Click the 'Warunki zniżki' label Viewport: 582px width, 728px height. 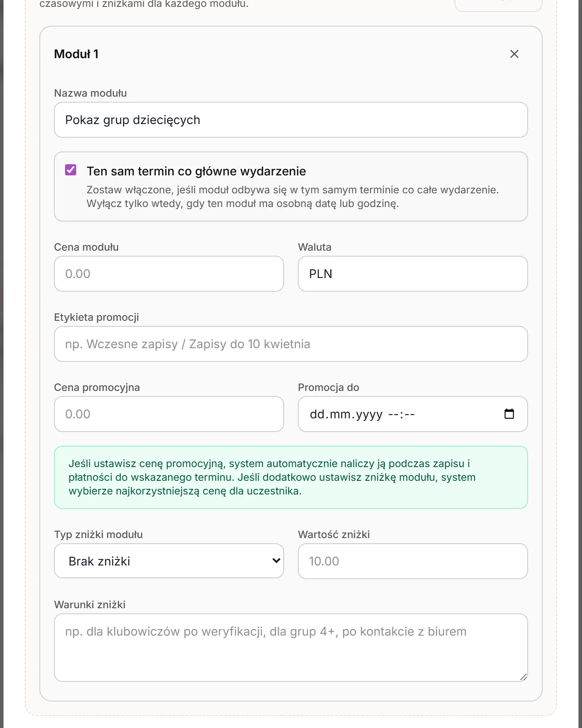click(x=90, y=605)
